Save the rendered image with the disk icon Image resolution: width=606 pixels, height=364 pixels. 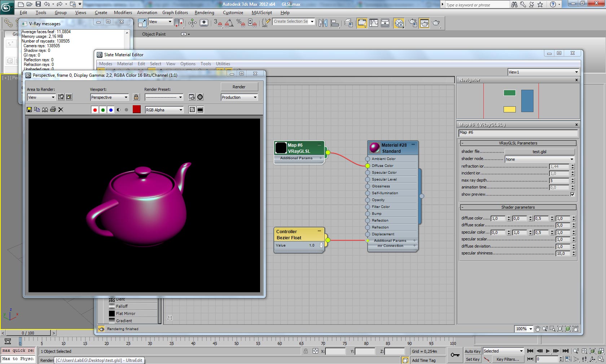[29, 110]
